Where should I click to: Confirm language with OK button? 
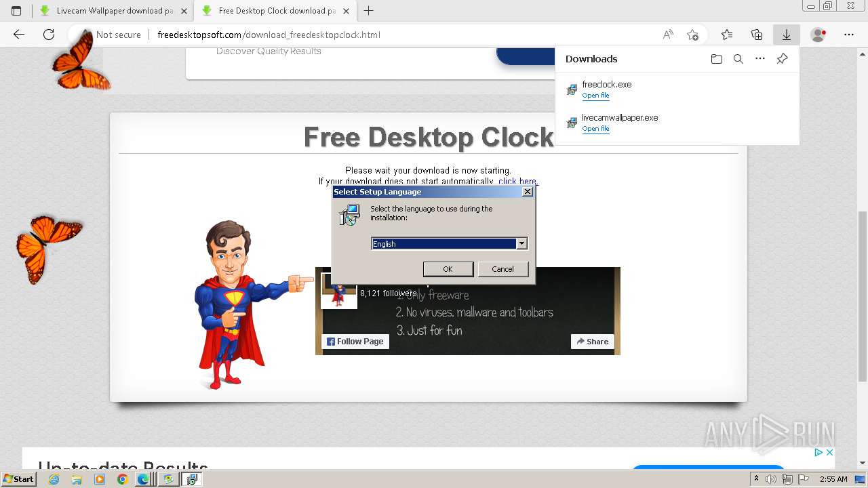coord(448,269)
